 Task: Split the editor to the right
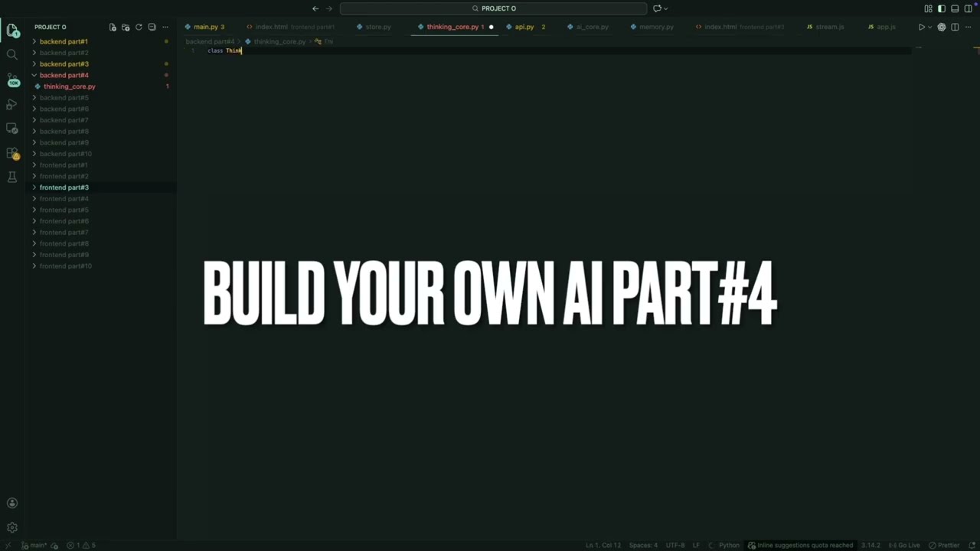955,27
